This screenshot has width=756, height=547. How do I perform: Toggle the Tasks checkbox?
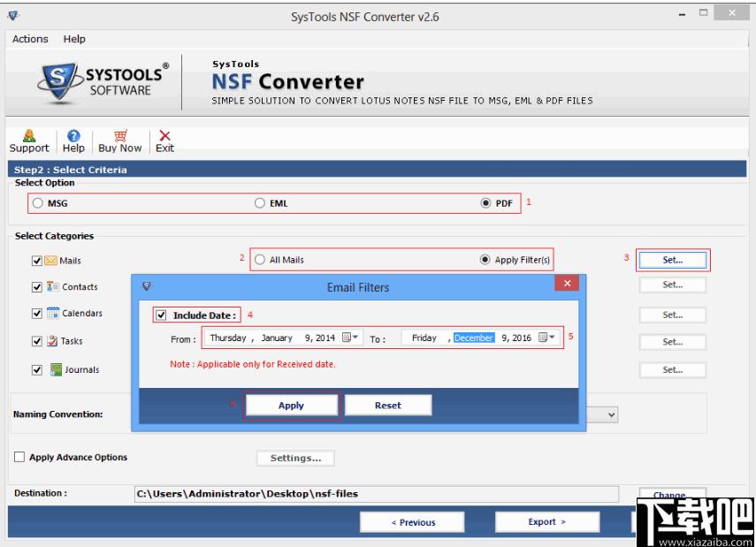[36, 341]
